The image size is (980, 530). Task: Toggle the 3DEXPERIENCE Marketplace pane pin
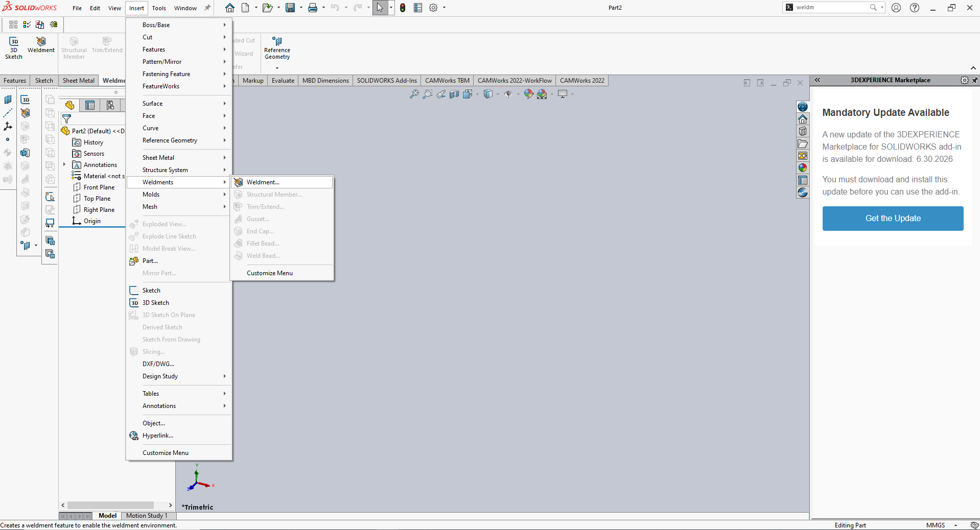pyautogui.click(x=974, y=80)
